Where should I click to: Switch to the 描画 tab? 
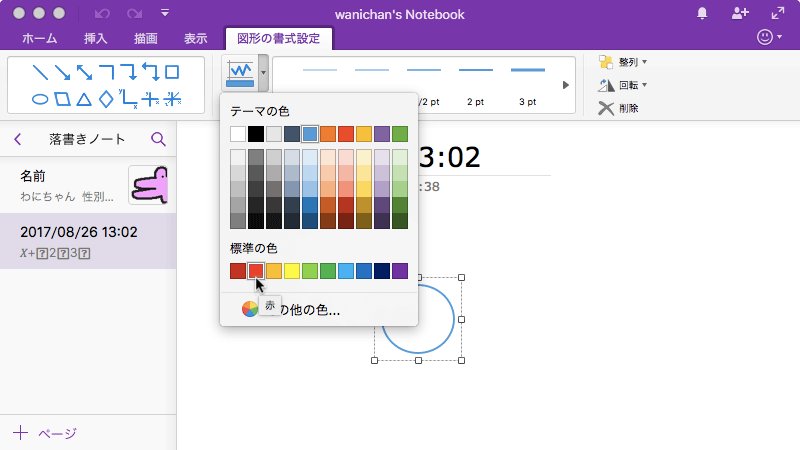pyautogui.click(x=146, y=38)
